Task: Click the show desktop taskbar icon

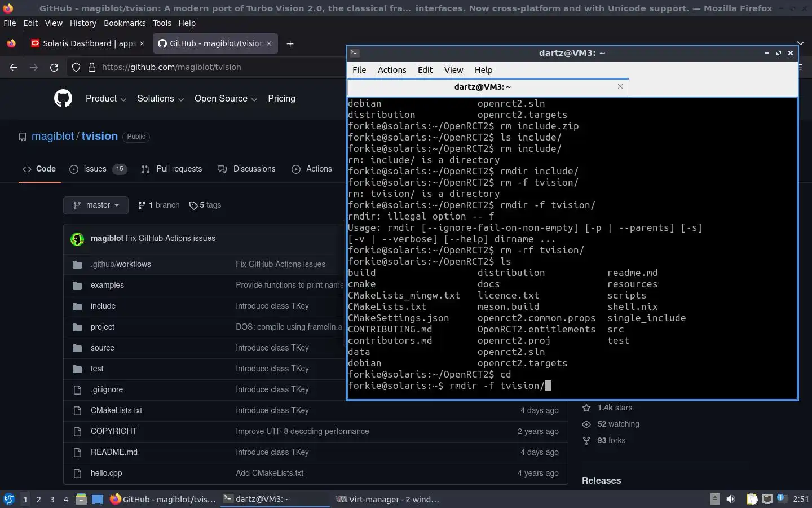Action: [x=98, y=499]
